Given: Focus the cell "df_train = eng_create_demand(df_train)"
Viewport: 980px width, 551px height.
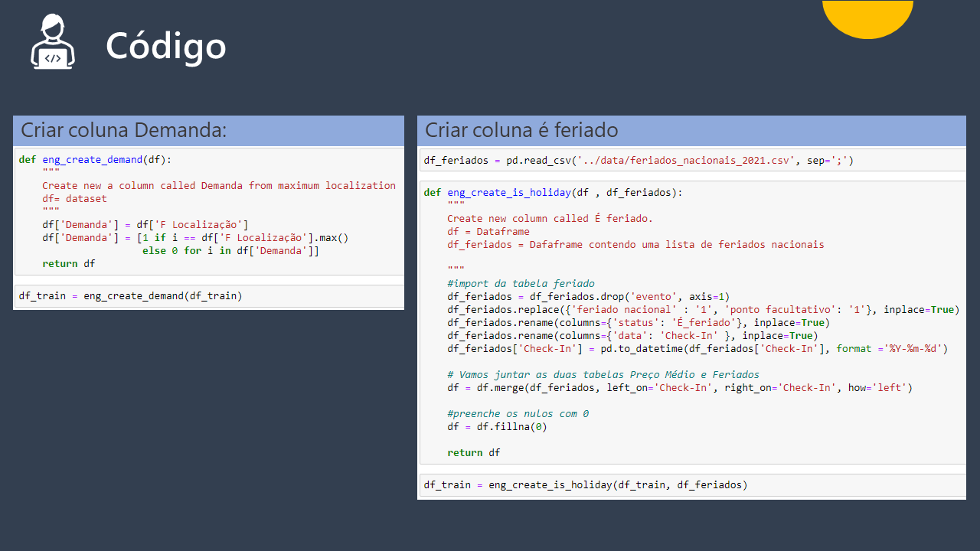Looking at the screenshot, I should [209, 296].
